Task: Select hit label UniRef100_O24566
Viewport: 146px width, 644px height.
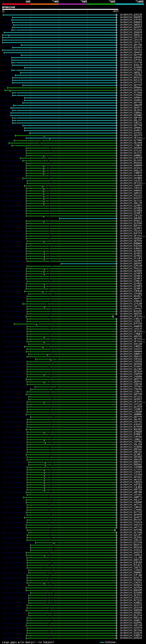Action: (131, 67)
